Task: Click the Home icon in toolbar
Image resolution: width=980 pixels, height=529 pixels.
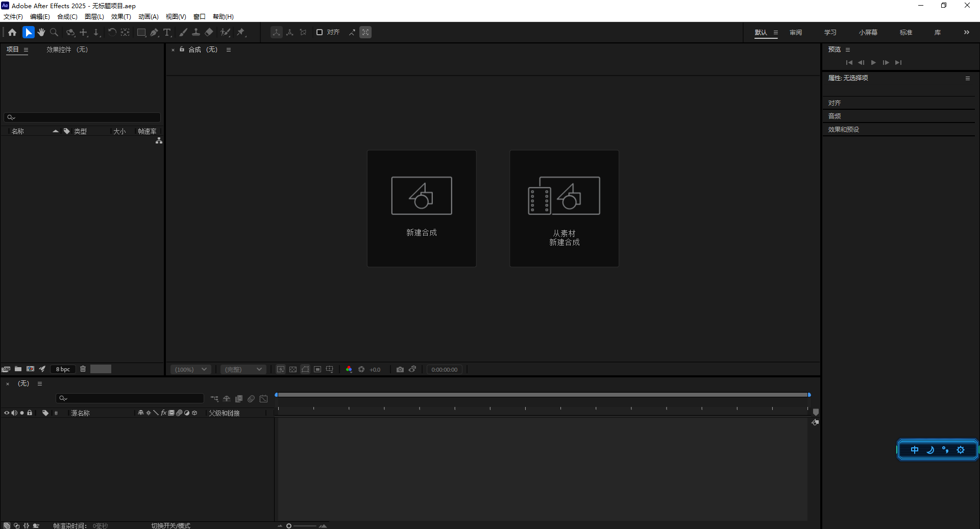Action: (12, 32)
